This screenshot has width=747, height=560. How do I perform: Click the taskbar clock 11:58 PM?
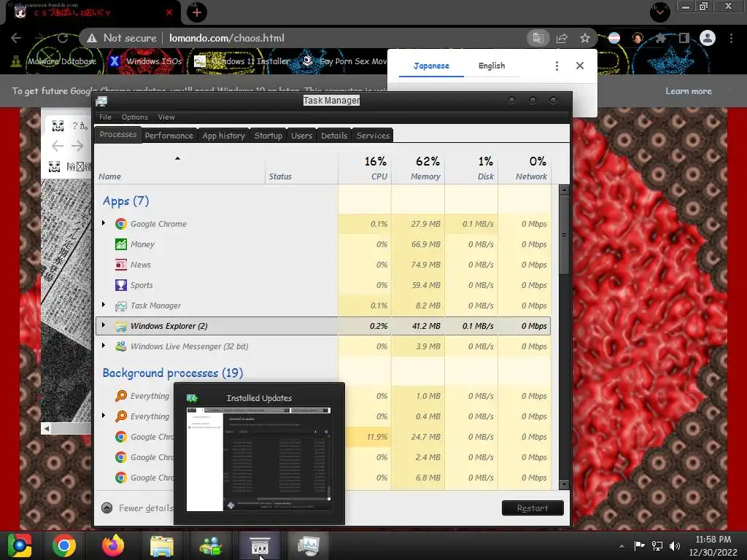pos(713,540)
